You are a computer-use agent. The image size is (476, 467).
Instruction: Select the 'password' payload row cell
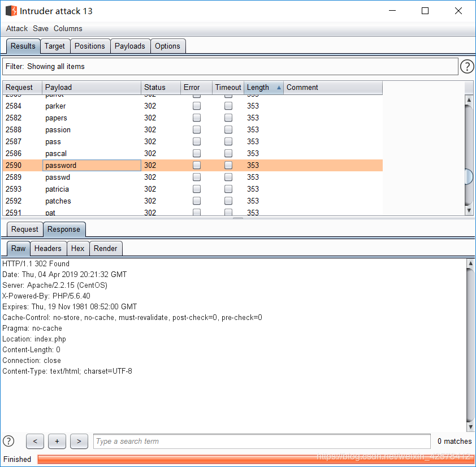point(92,165)
